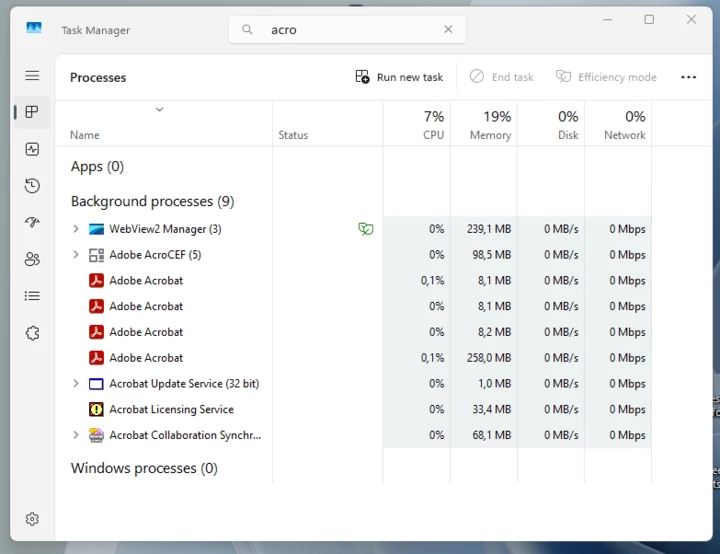This screenshot has height=554, width=720.
Task: Select the Acrobat Licensing Service row
Action: pos(354,409)
